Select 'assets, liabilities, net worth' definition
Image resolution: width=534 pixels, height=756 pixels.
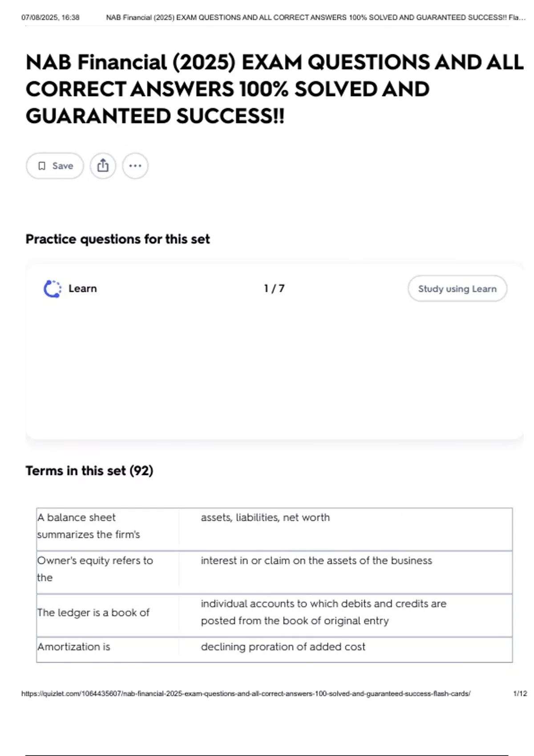click(x=265, y=518)
